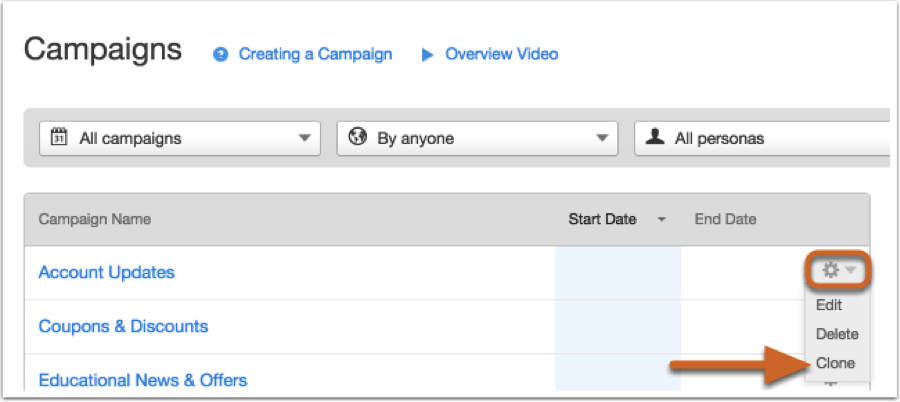Click the help icon beside Creating a Campaign
Viewport: 900px width, 402px height.
(x=221, y=54)
